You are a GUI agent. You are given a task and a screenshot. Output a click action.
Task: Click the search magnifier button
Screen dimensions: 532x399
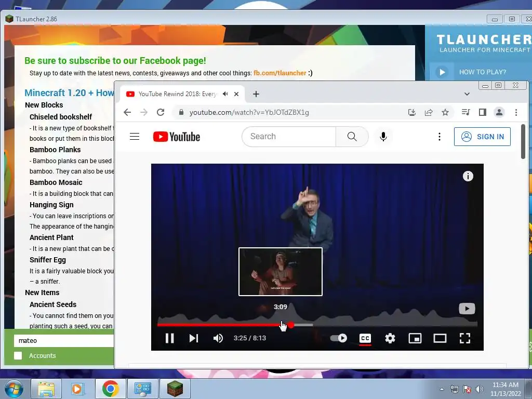352,137
